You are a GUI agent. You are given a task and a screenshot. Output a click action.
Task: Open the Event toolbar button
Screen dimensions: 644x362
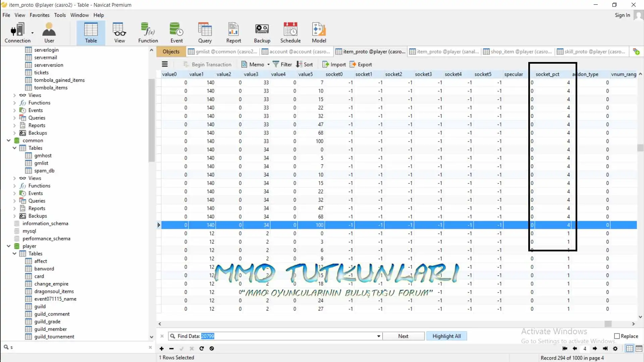pyautogui.click(x=176, y=33)
